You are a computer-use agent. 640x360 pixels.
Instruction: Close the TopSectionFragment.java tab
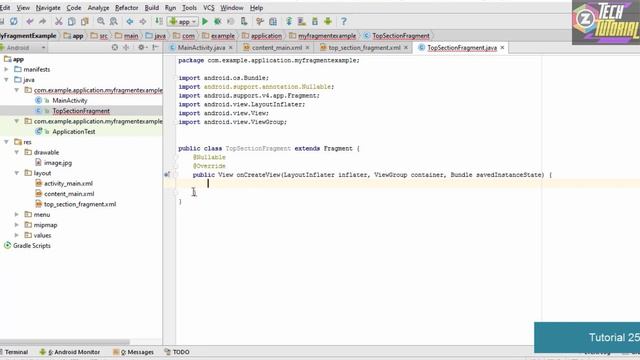pyautogui.click(x=502, y=48)
